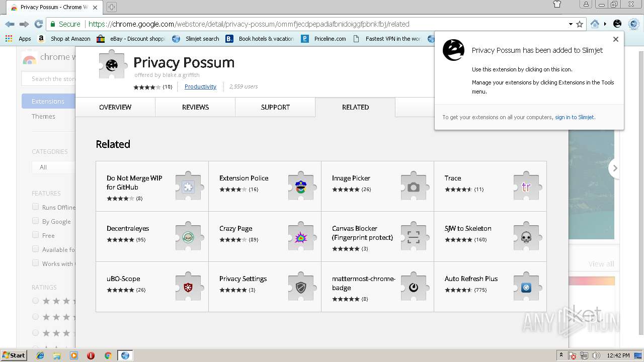Click the browser Back arrow
Screen dimensions: 644x362
pyautogui.click(x=10, y=24)
